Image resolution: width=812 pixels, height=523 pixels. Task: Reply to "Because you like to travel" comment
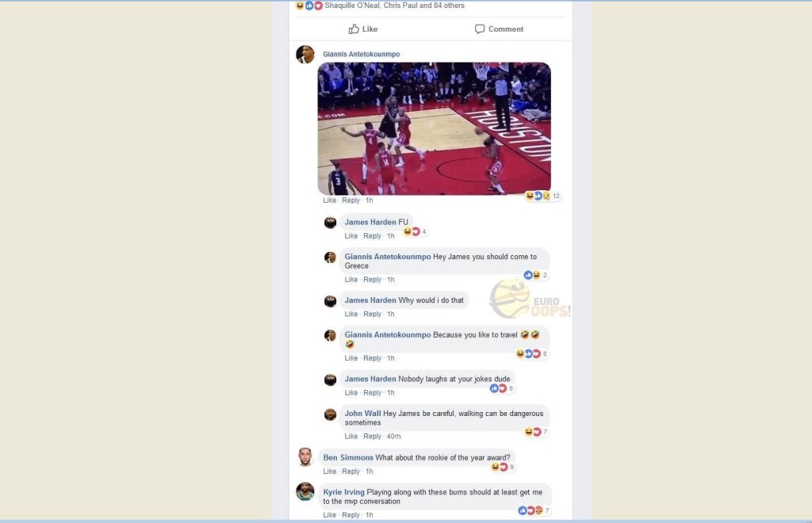click(x=373, y=358)
